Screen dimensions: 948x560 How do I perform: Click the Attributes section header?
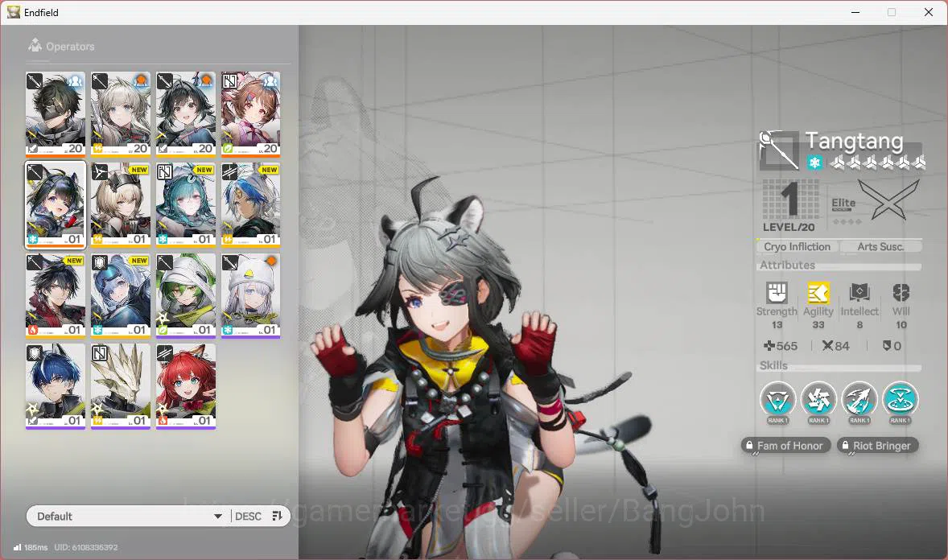pyautogui.click(x=787, y=265)
